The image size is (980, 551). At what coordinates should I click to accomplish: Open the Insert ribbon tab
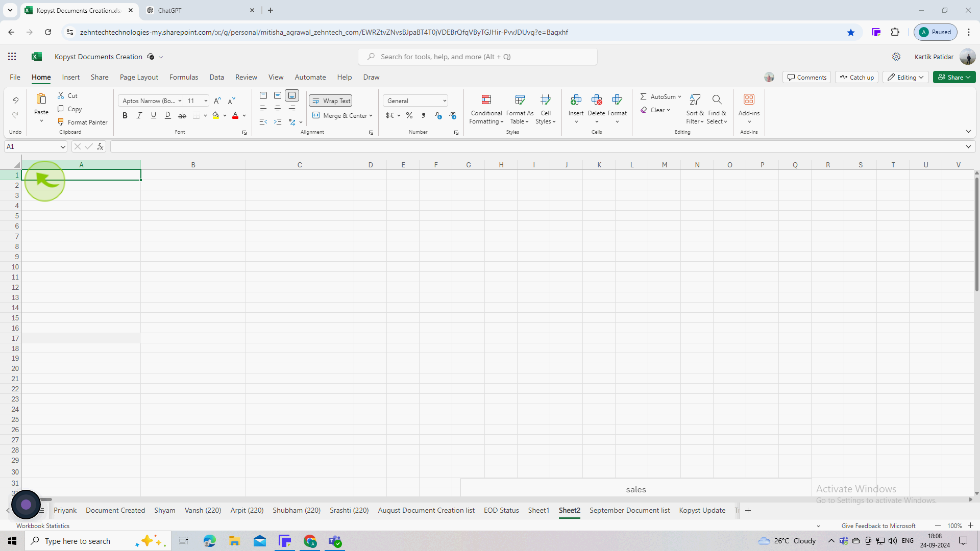click(71, 77)
